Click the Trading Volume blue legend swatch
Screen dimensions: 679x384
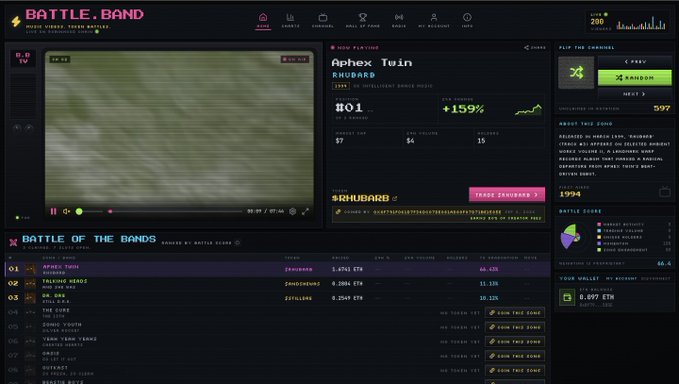[599, 231]
